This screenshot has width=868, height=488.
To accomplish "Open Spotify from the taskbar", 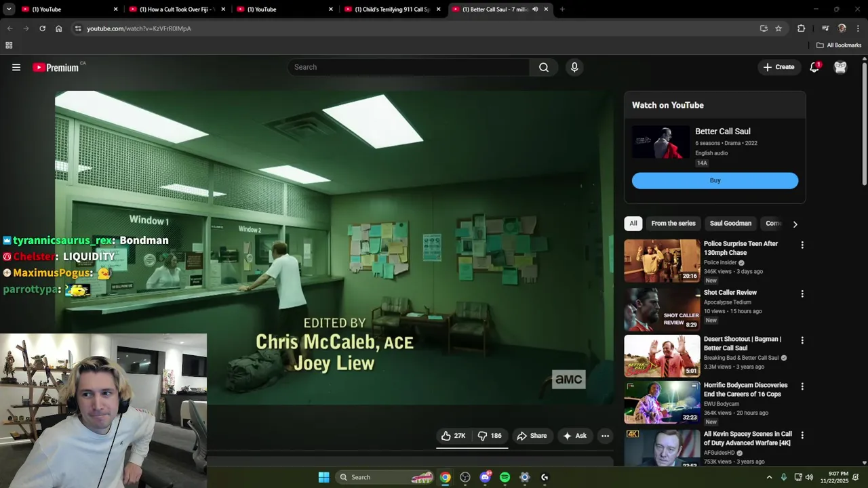I will coord(505,477).
